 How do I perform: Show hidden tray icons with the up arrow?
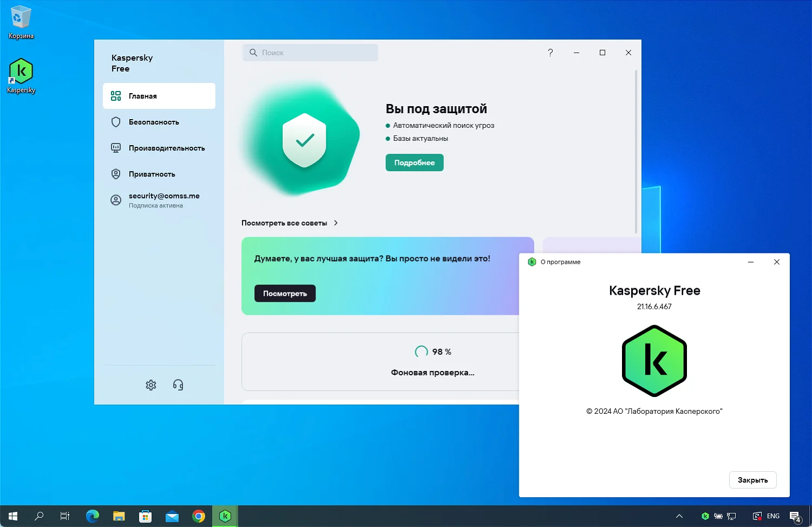(x=679, y=516)
